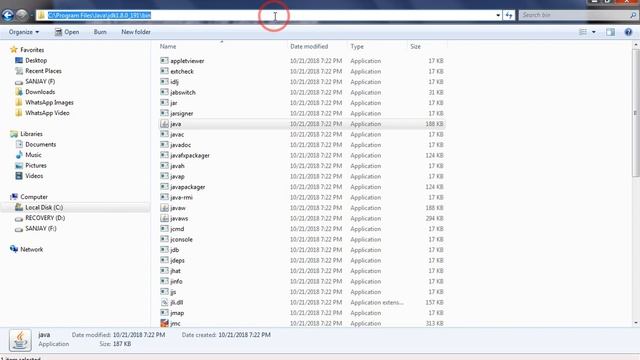Select the appletviewer file icon
This screenshot has height=360, width=640.
coord(164,60)
